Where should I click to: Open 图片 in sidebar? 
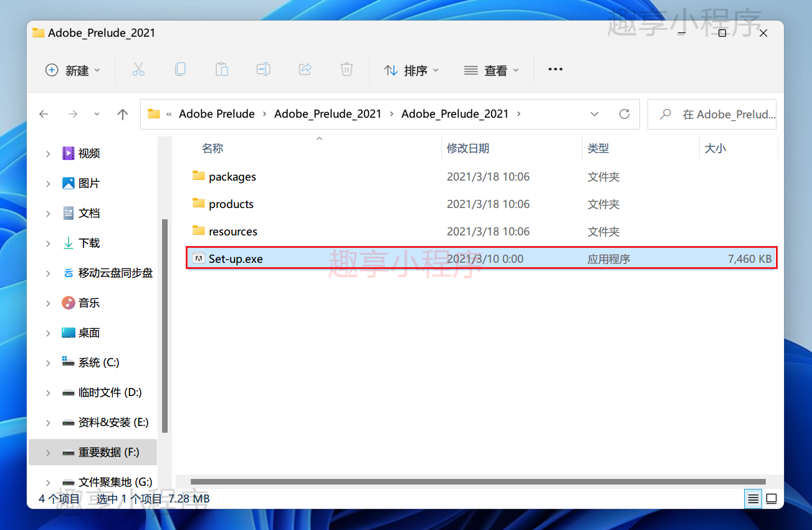89,183
